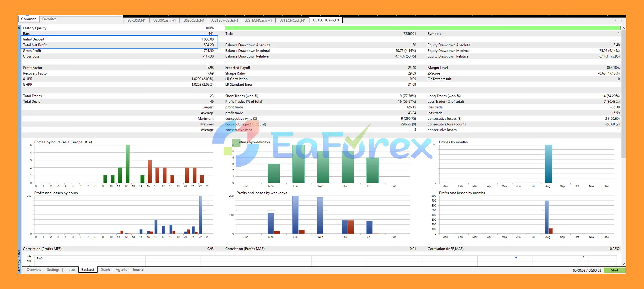The height and width of the screenshot is (289, 644).
Task: Click the Total Net Profit row
Action: coord(118,45)
